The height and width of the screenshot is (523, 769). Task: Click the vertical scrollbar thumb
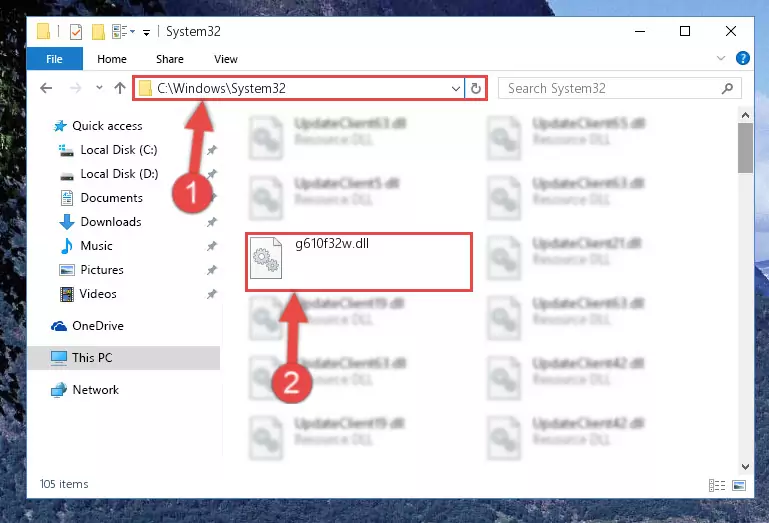745,148
